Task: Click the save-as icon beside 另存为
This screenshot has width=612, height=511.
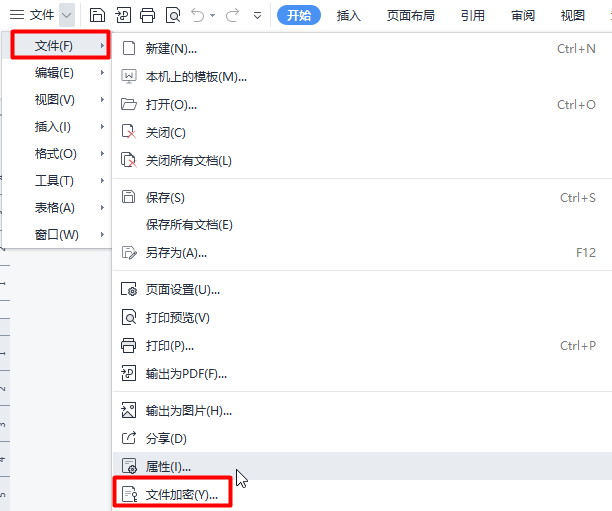Action: click(x=129, y=253)
